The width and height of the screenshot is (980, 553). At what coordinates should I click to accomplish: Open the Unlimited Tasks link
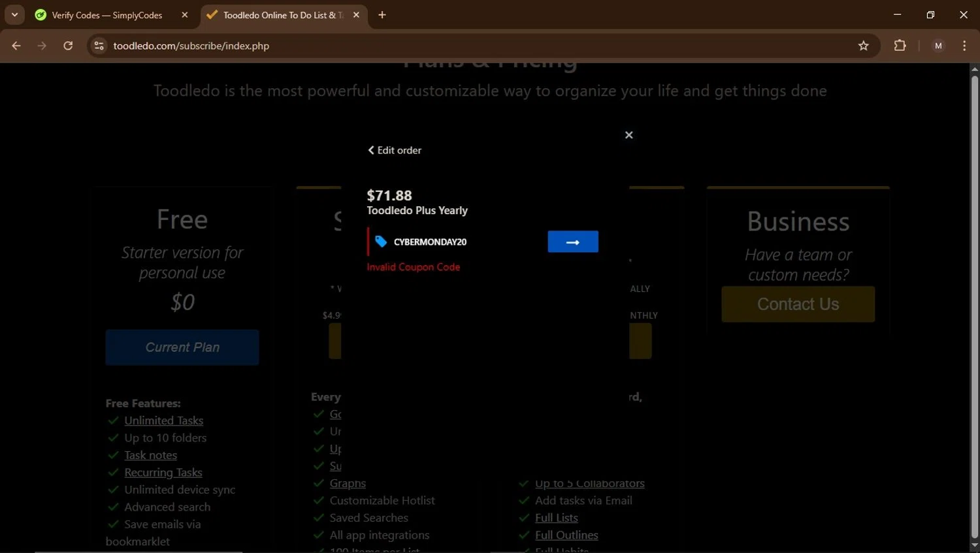(x=164, y=420)
